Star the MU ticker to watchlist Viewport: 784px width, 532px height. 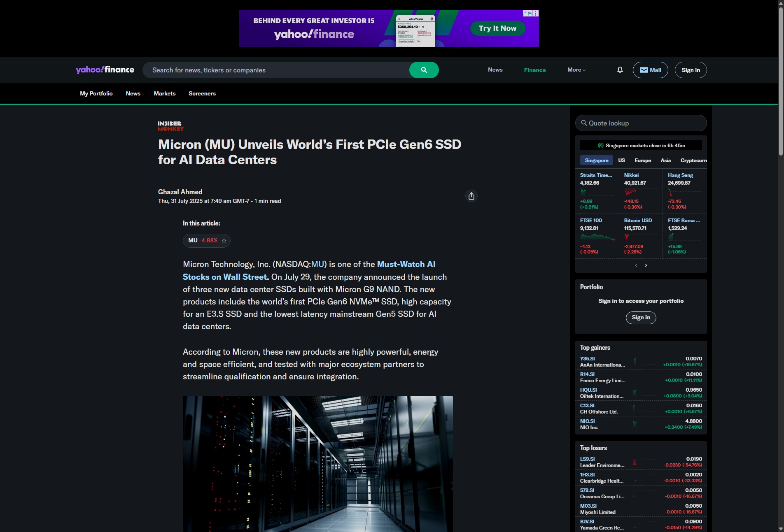pyautogui.click(x=224, y=241)
